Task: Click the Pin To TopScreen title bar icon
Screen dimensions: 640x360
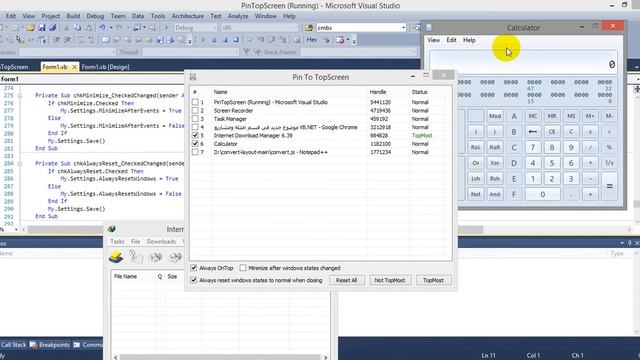Action: point(193,77)
